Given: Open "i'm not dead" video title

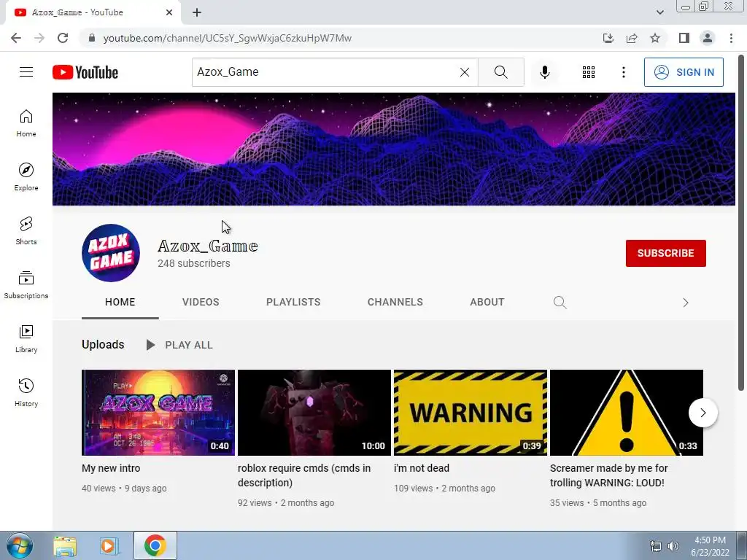Looking at the screenshot, I should click(422, 468).
